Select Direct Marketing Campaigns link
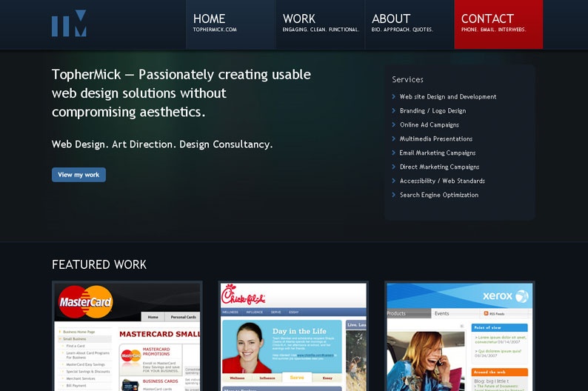 439,167
